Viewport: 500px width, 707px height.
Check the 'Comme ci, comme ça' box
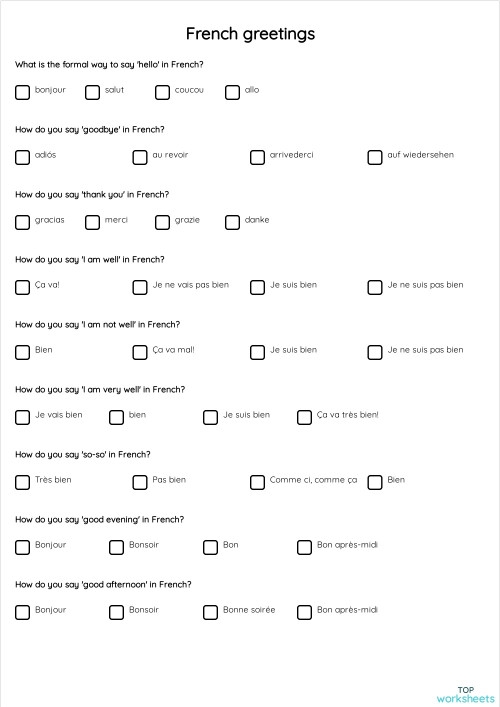point(257,482)
